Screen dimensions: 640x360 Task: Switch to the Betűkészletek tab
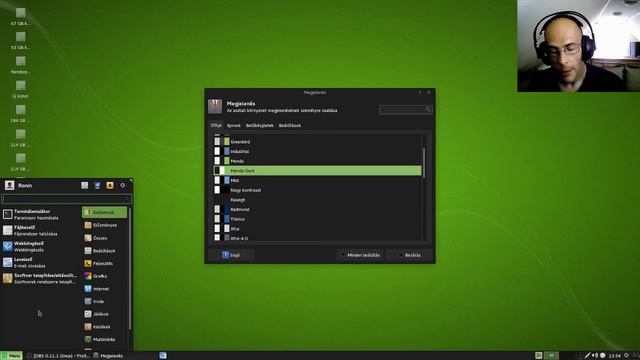[x=259, y=125]
